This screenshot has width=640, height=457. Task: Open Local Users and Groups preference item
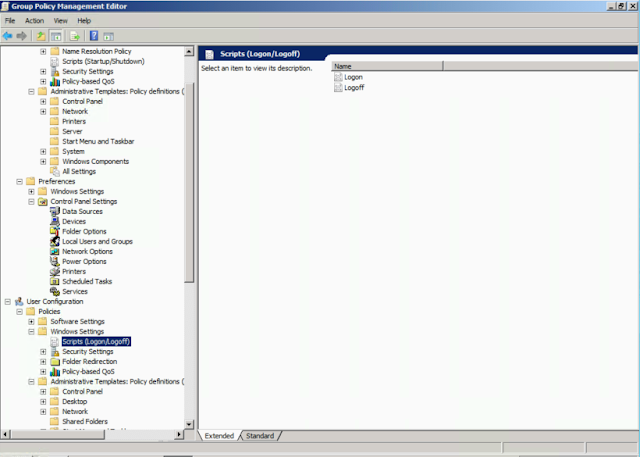[x=97, y=242]
